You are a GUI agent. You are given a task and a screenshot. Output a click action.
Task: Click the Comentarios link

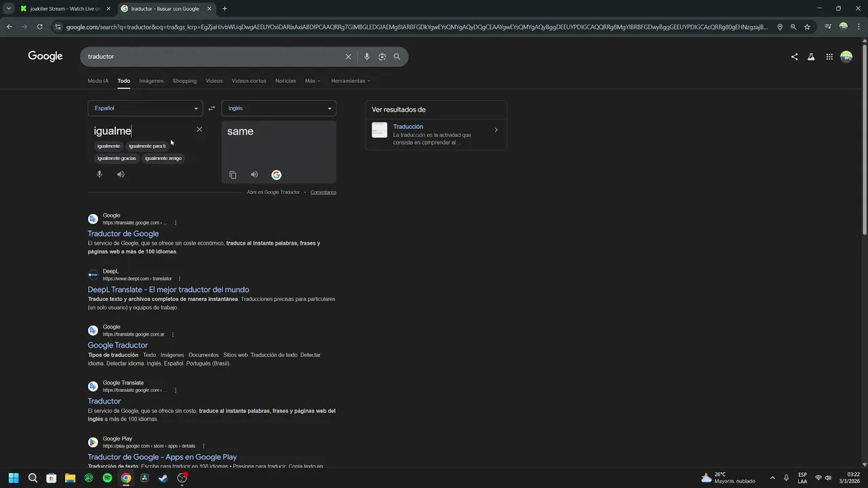pos(323,192)
